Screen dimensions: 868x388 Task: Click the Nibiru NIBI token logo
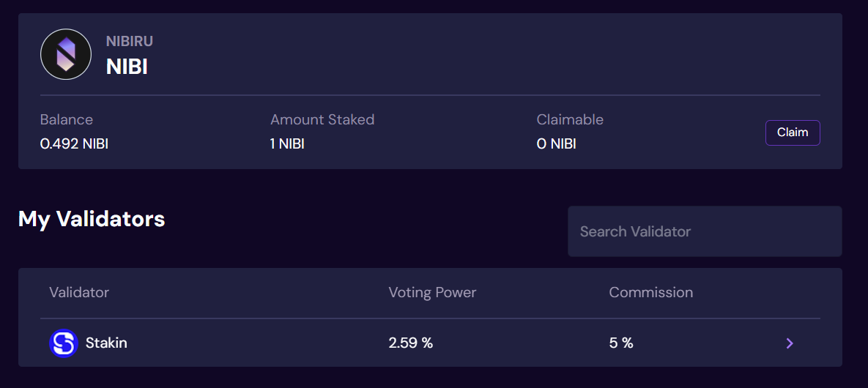66,54
